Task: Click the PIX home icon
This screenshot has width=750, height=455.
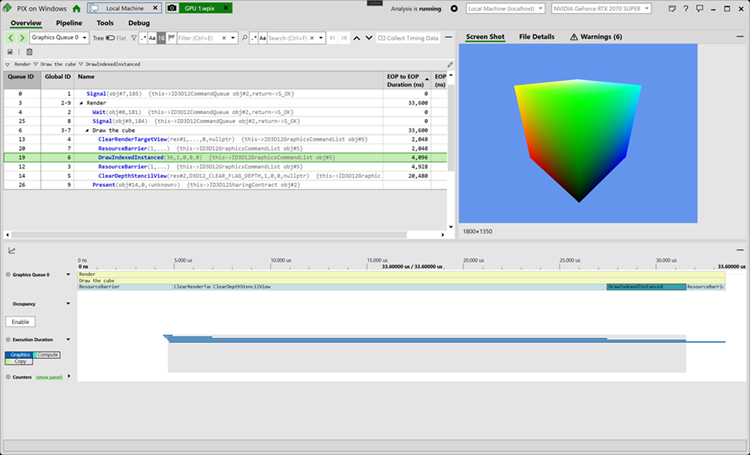Action: [x=77, y=8]
